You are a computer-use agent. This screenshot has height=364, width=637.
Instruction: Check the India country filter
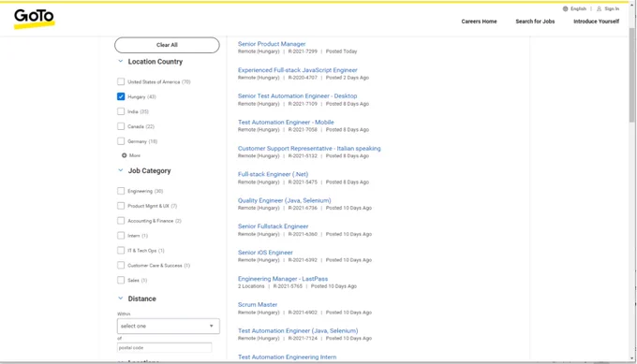[x=121, y=111]
